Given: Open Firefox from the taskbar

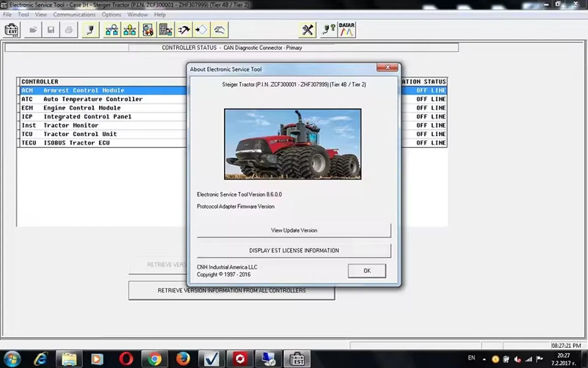Looking at the screenshot, I should (183, 358).
